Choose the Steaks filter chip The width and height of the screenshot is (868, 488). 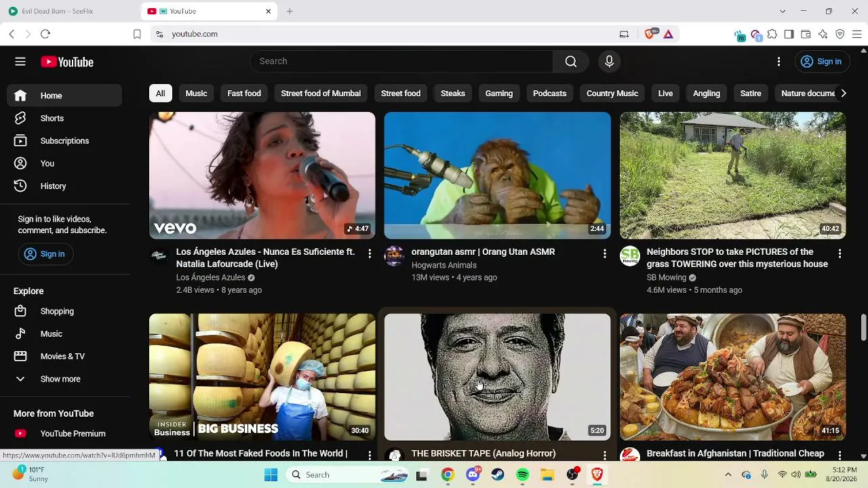pos(453,94)
